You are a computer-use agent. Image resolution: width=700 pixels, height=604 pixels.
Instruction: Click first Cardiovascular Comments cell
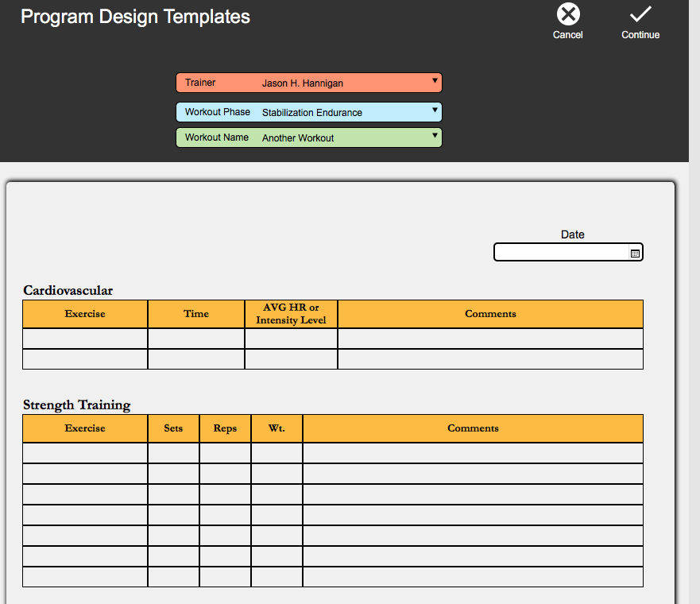490,339
